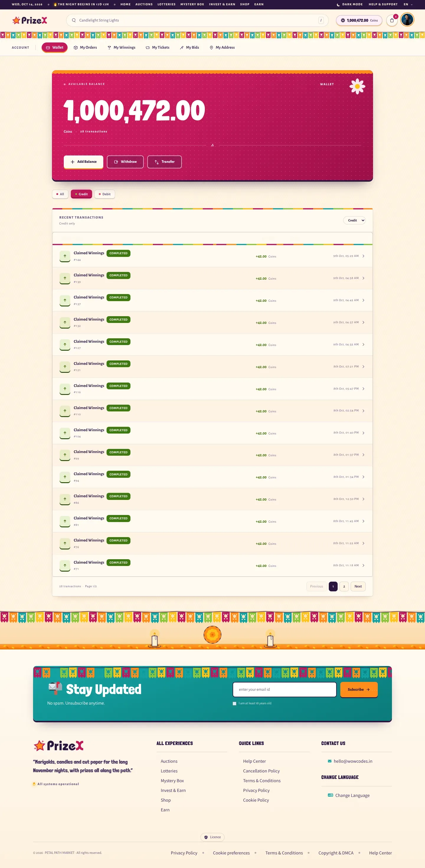Viewport: 425px width, 868px height.
Task: Click the newsletter email input field
Action: pyautogui.click(x=284, y=689)
